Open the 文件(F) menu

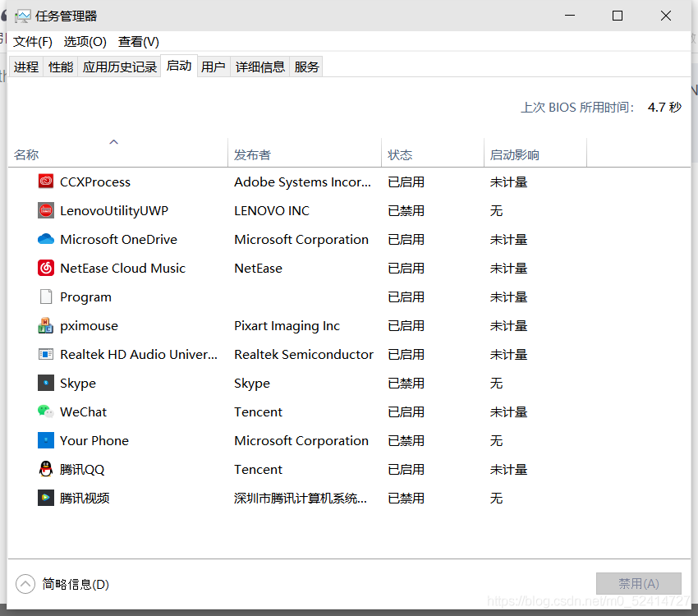pos(33,42)
